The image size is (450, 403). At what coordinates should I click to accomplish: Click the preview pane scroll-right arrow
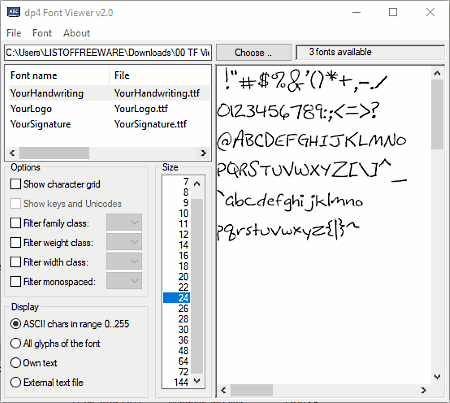pos(424,390)
